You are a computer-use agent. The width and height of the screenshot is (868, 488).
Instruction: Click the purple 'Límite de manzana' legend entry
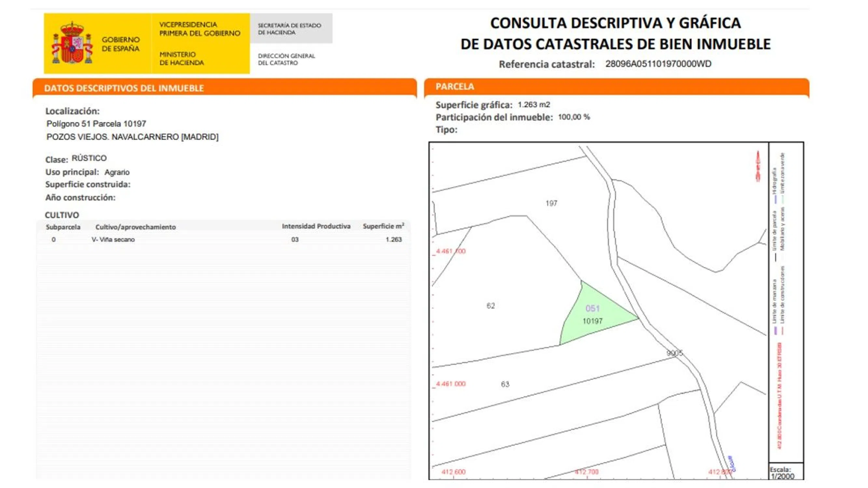coord(775,306)
